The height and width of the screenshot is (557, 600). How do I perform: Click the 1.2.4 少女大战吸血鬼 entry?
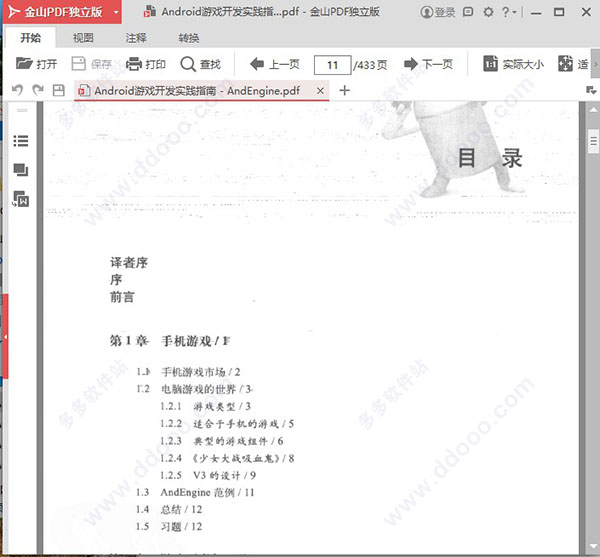coord(227,458)
